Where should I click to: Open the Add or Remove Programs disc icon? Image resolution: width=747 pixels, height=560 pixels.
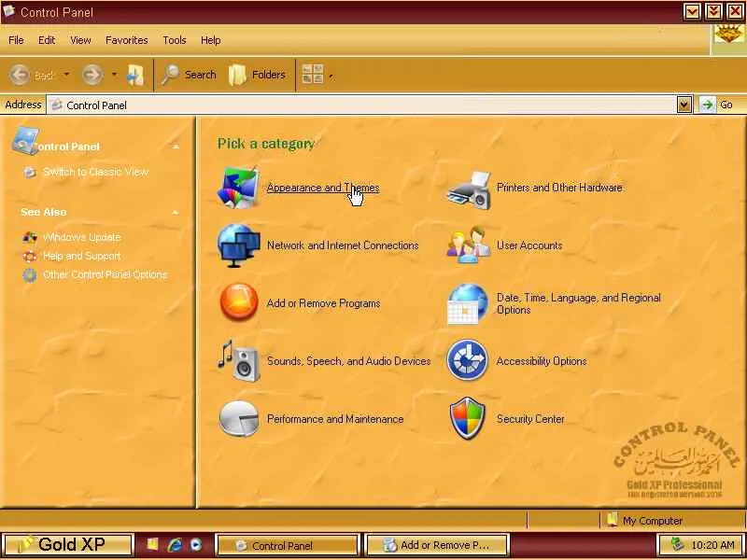(239, 302)
